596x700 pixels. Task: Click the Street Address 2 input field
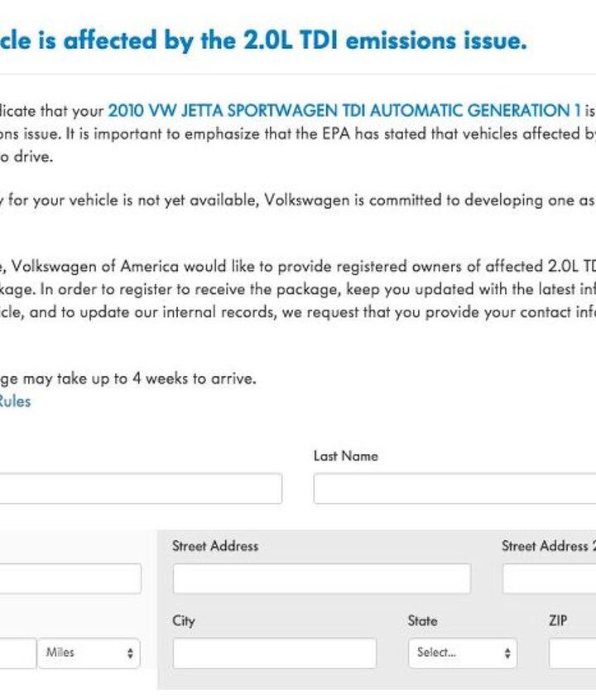point(549,578)
